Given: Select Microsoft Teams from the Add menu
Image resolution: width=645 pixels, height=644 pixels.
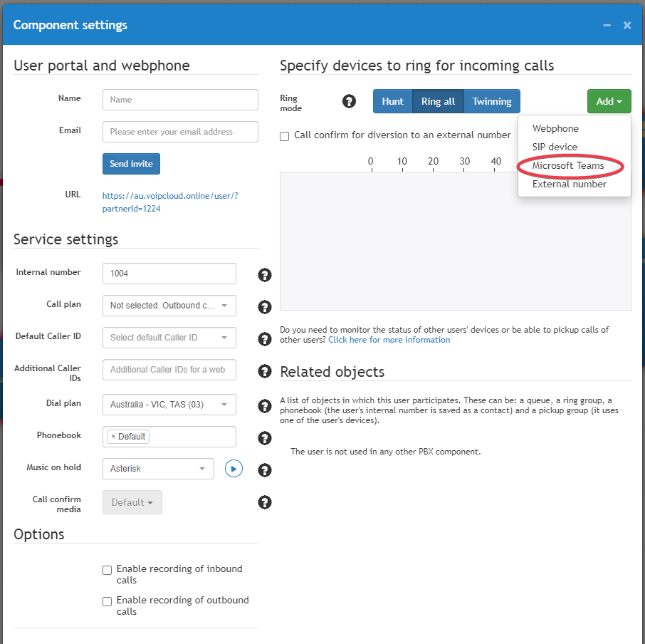Looking at the screenshot, I should click(x=570, y=166).
